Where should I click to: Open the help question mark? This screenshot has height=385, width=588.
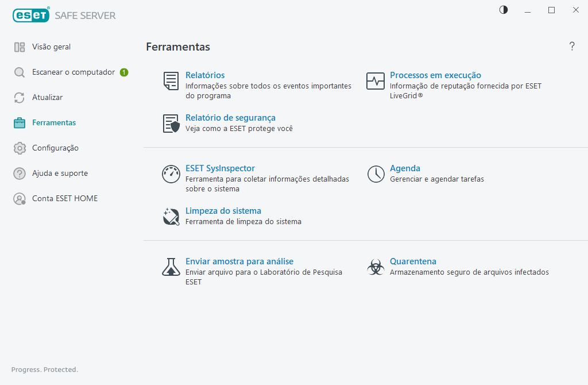point(572,47)
